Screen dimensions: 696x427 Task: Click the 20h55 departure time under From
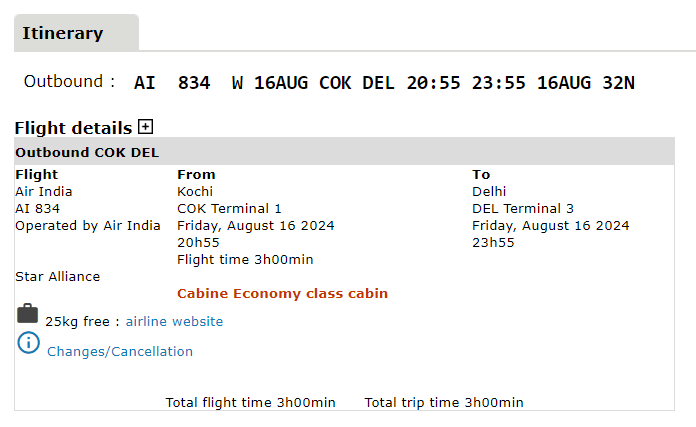click(x=198, y=242)
